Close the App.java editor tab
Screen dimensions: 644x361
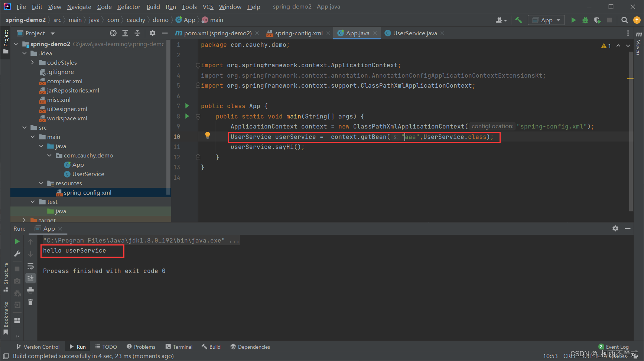pos(375,33)
